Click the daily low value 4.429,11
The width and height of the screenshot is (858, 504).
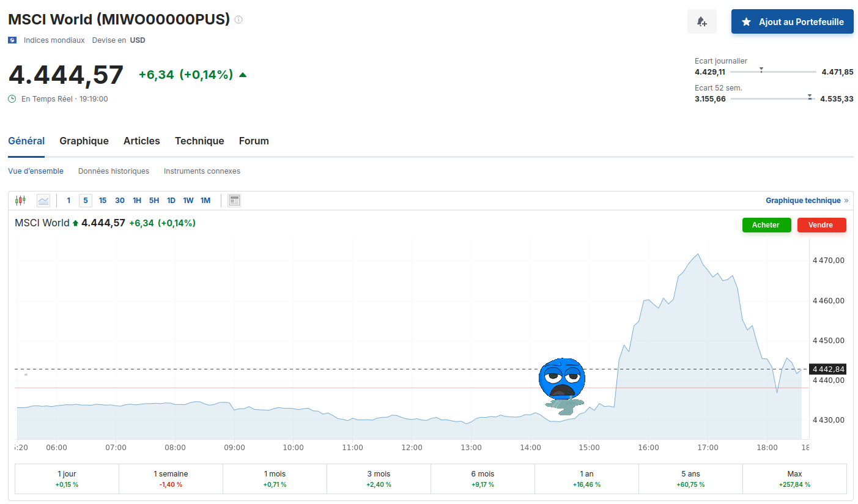click(710, 72)
